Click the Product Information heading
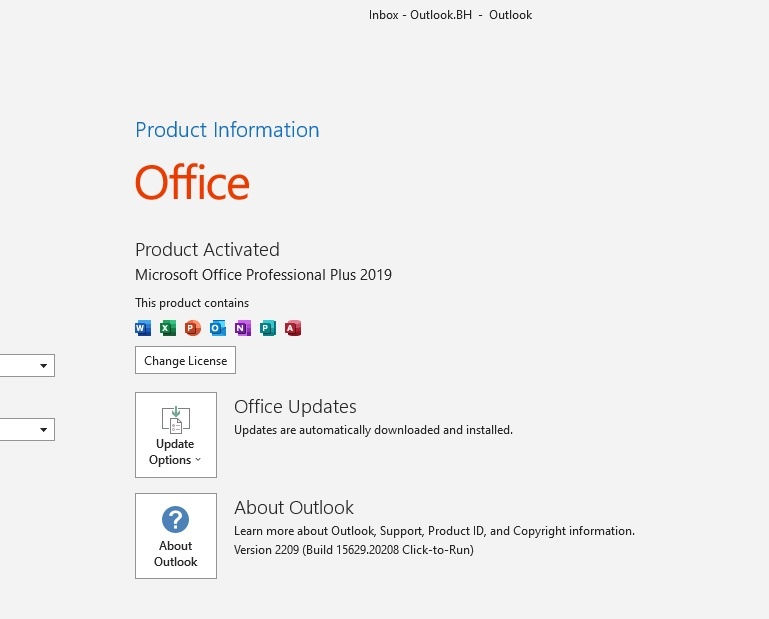 coord(227,130)
